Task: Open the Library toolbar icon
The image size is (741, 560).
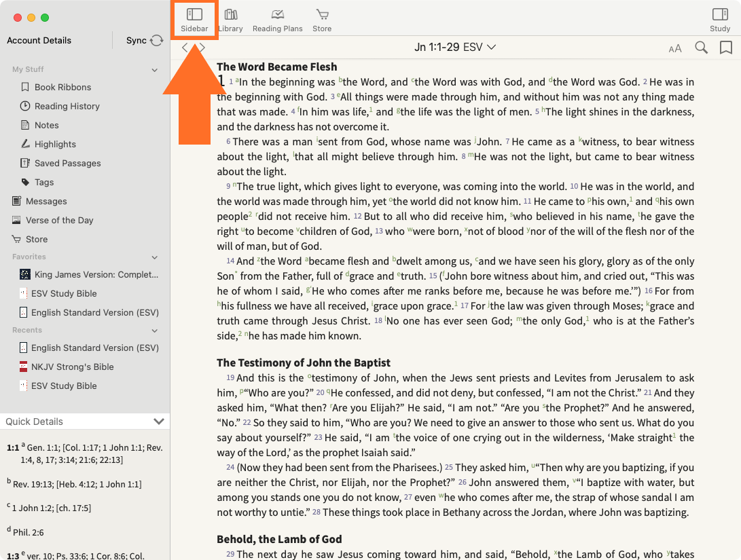Action: pyautogui.click(x=231, y=20)
